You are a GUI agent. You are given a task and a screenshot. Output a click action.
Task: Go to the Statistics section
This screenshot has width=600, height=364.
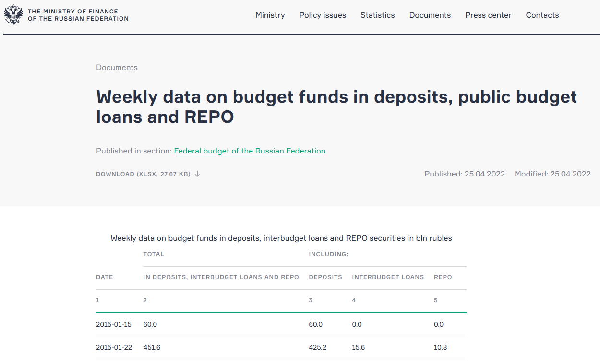[x=377, y=15]
